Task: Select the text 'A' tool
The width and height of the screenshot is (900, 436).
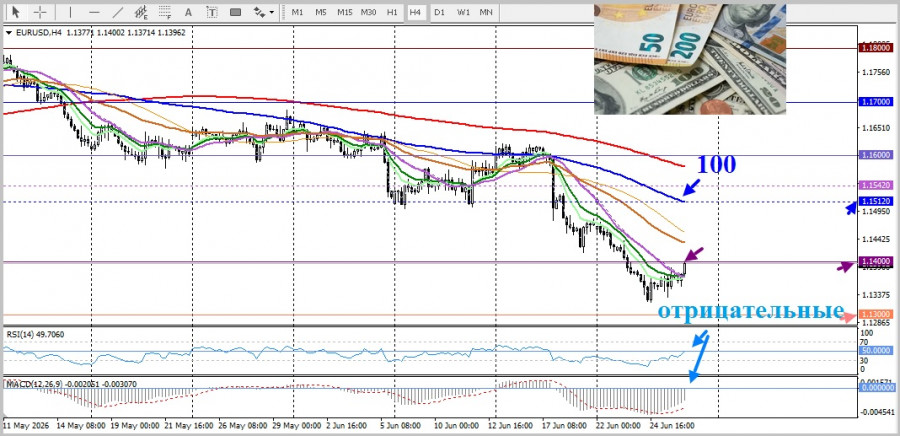Action: pos(188,12)
